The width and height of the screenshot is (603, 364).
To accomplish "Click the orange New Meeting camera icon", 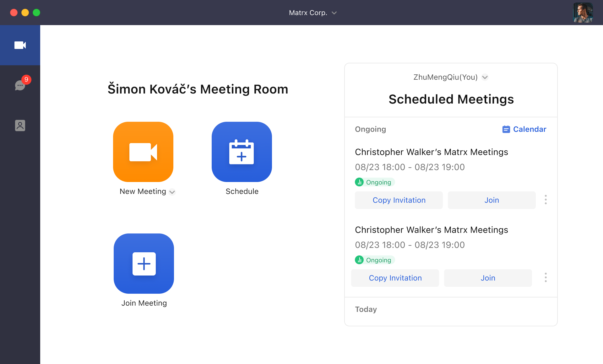I will pos(143,152).
